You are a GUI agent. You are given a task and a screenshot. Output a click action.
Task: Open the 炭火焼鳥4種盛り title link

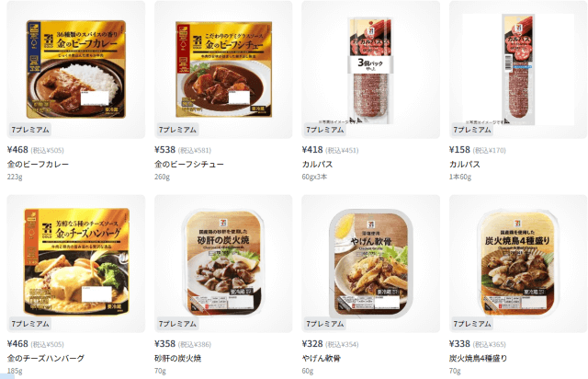478,359
